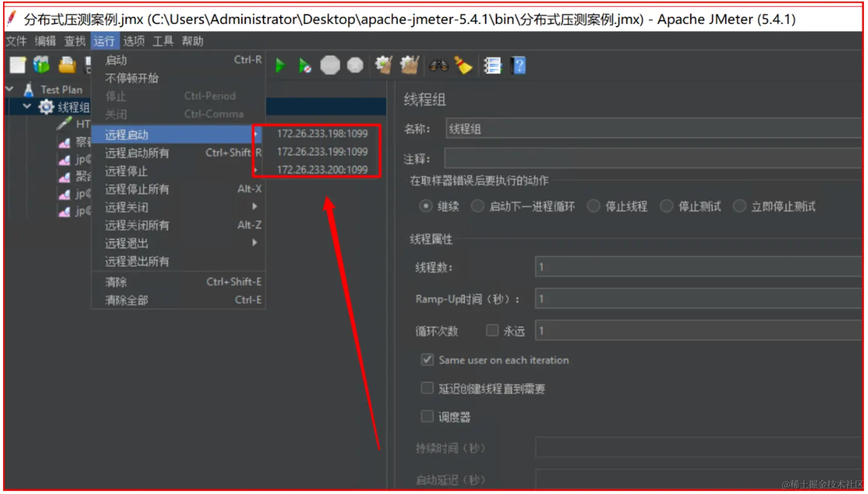Select the 启动下一进程循环 radio button
This screenshot has width=868, height=494.
(477, 206)
